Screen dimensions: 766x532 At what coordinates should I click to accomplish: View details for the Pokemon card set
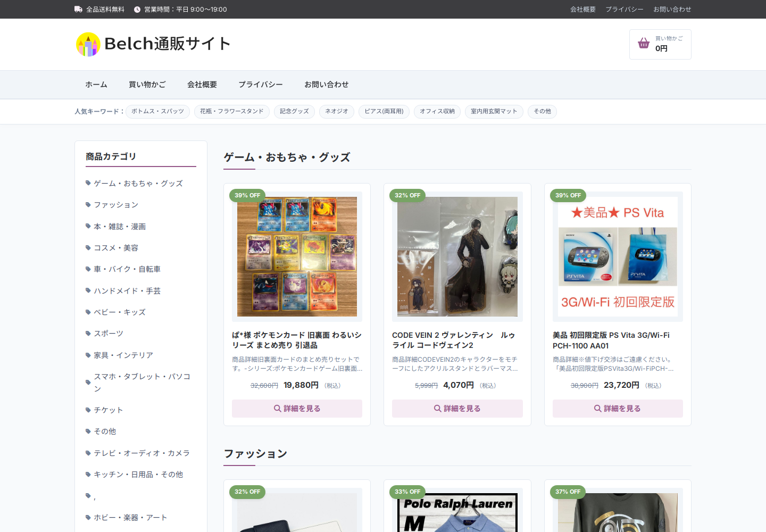click(x=297, y=409)
